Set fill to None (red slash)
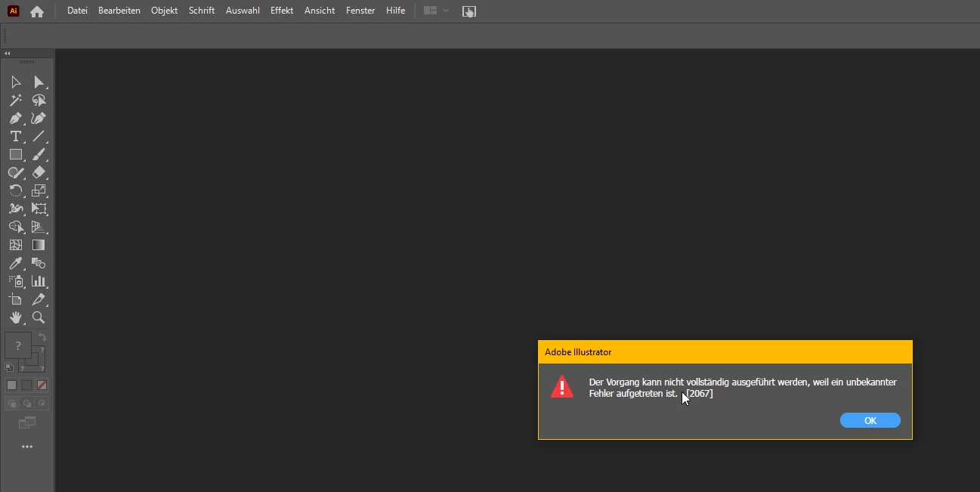 tap(42, 385)
